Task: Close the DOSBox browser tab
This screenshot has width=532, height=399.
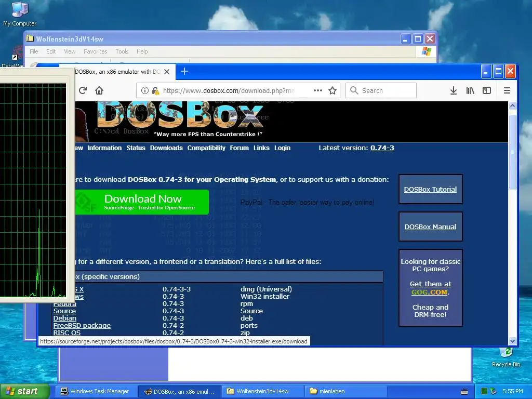Action: (x=167, y=72)
